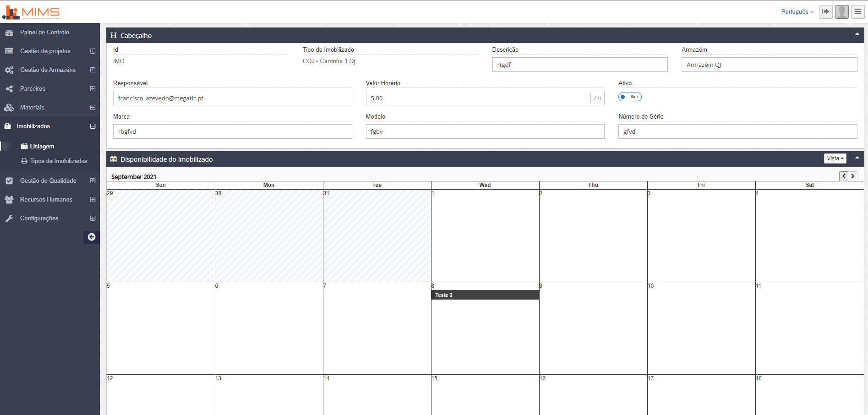Open the Português language dropdown
The width and height of the screenshot is (868, 415).
point(797,12)
